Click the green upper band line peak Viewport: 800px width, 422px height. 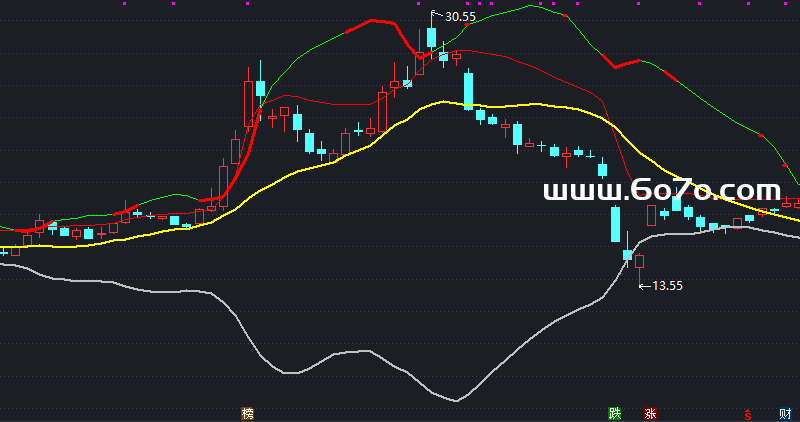coord(528,6)
